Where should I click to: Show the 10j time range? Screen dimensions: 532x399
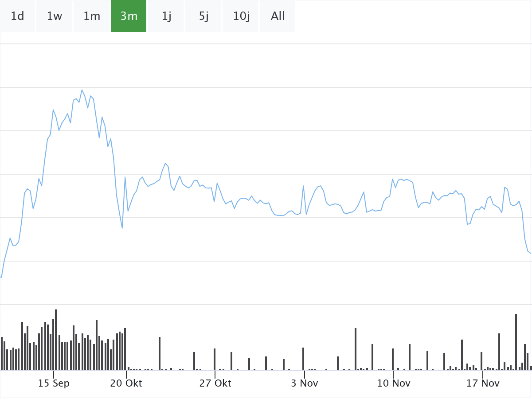point(241,16)
